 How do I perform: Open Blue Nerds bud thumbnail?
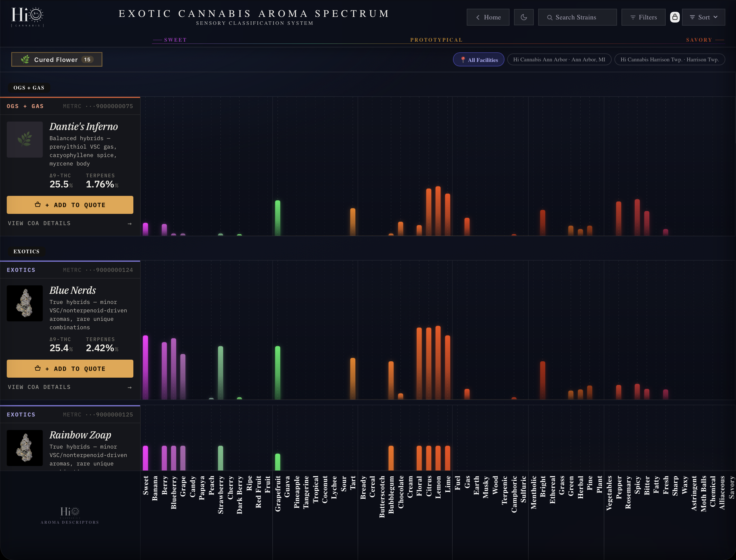click(25, 303)
